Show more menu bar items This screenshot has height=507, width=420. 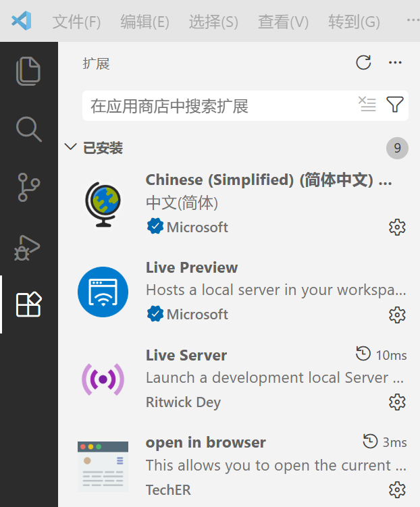pyautogui.click(x=413, y=20)
